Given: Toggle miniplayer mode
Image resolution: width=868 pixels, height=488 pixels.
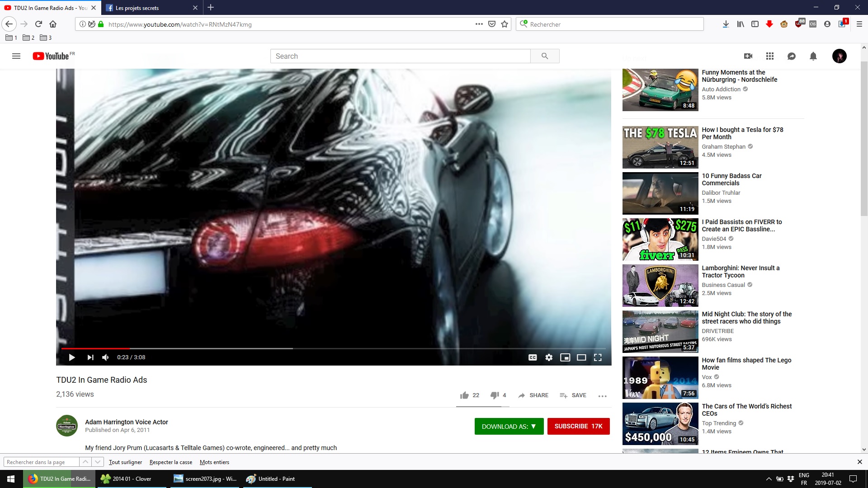Looking at the screenshot, I should (565, 357).
